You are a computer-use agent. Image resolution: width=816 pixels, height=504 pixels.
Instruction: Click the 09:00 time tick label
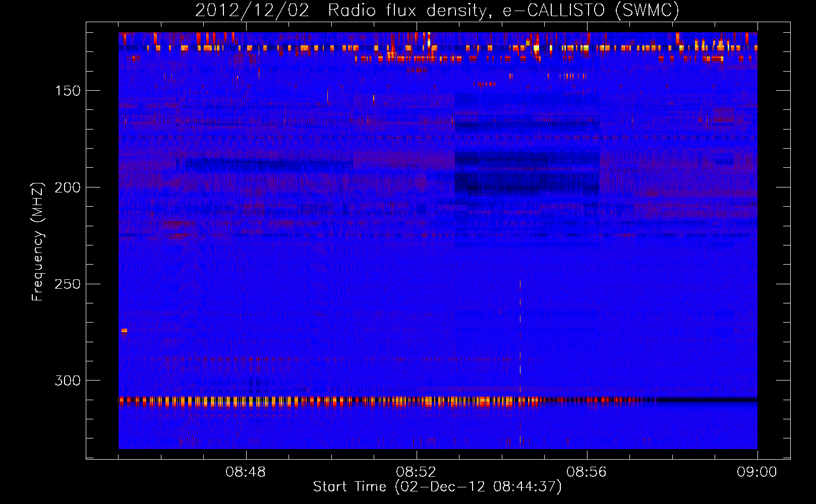[x=757, y=472]
